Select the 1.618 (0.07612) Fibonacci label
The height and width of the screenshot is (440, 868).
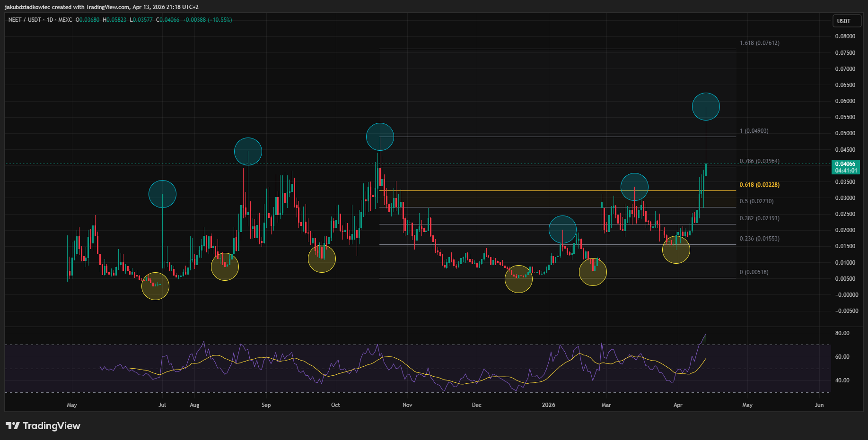(x=759, y=43)
